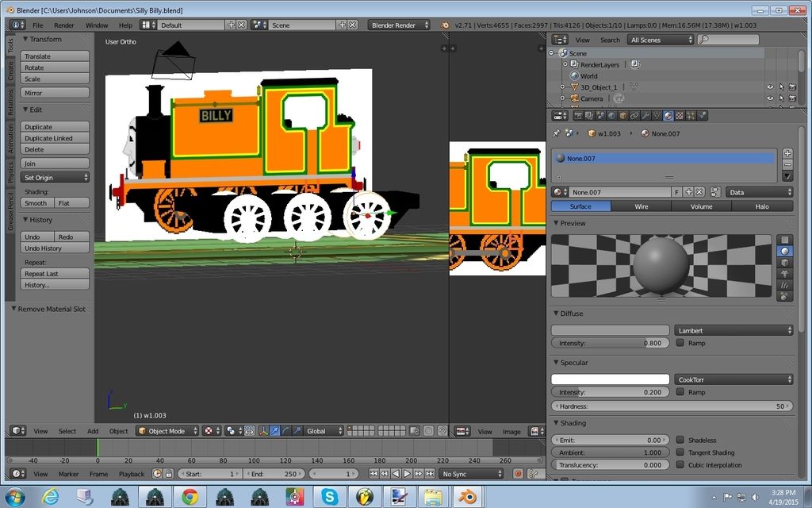812x508 pixels.
Task: Toggle visibility eye for 3D_Object_1
Action: pyautogui.click(x=770, y=87)
